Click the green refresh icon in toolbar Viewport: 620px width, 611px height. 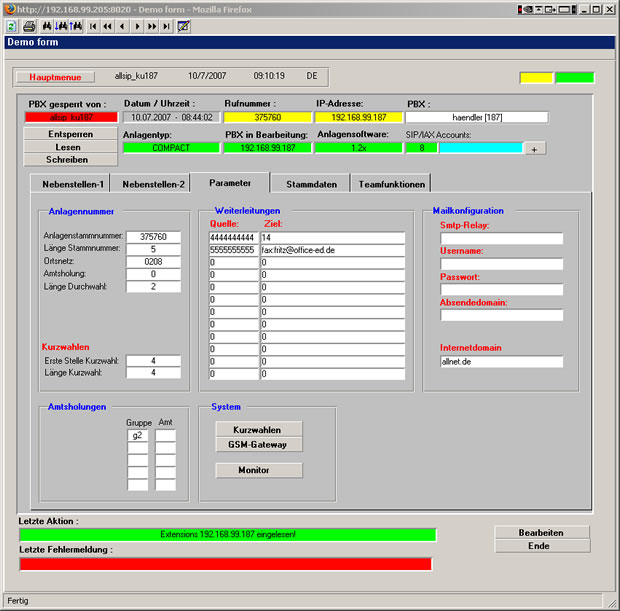(11, 26)
